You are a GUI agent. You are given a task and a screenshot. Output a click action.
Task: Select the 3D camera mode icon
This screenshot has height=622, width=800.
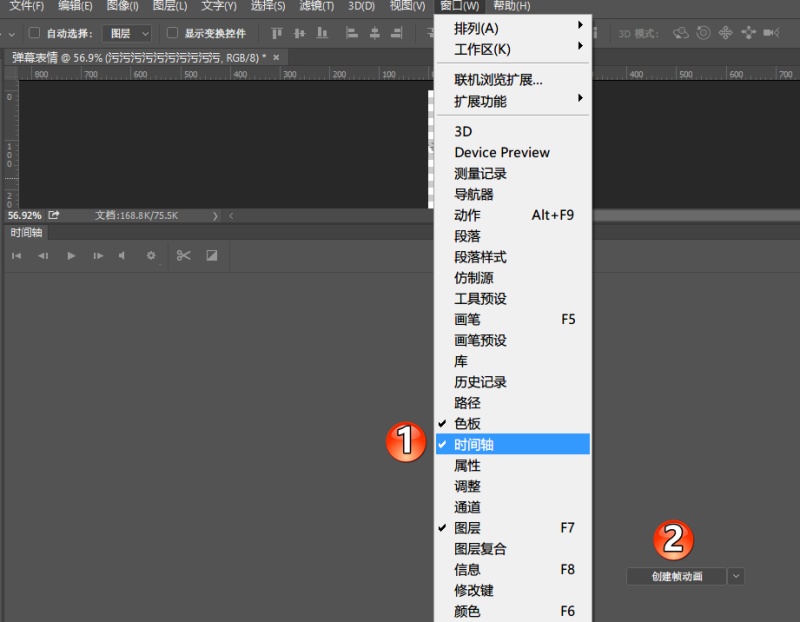click(771, 33)
